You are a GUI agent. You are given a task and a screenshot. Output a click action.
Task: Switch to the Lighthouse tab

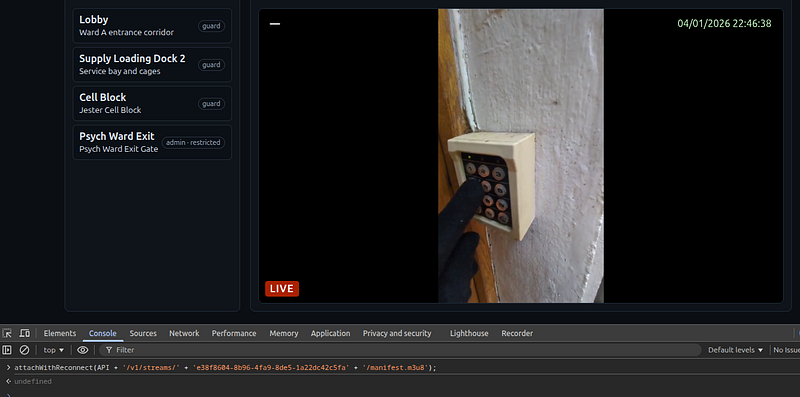click(469, 333)
